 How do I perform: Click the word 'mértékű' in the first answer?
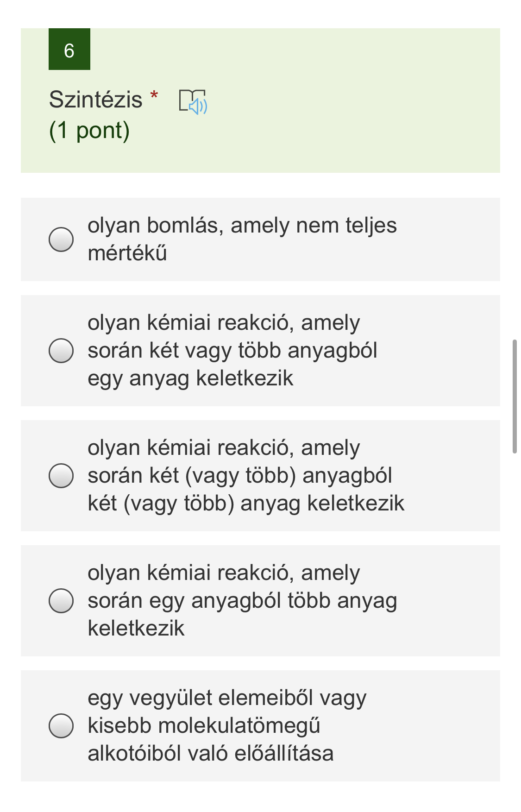127,253
